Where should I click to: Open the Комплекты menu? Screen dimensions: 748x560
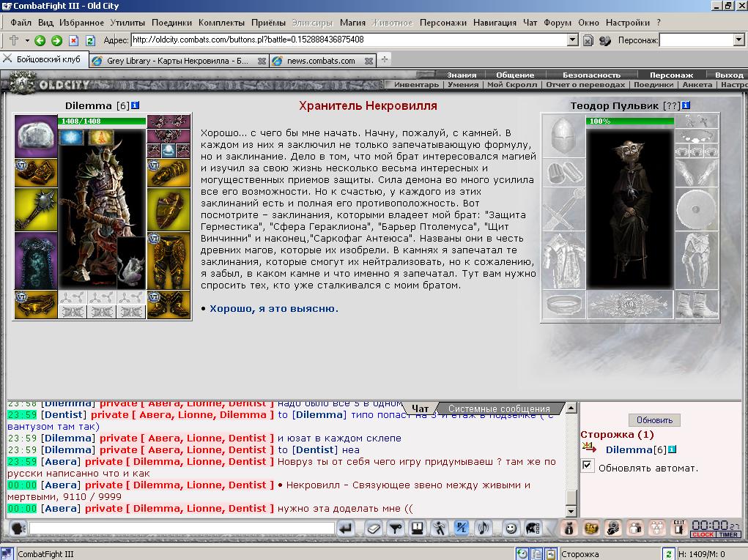click(221, 23)
